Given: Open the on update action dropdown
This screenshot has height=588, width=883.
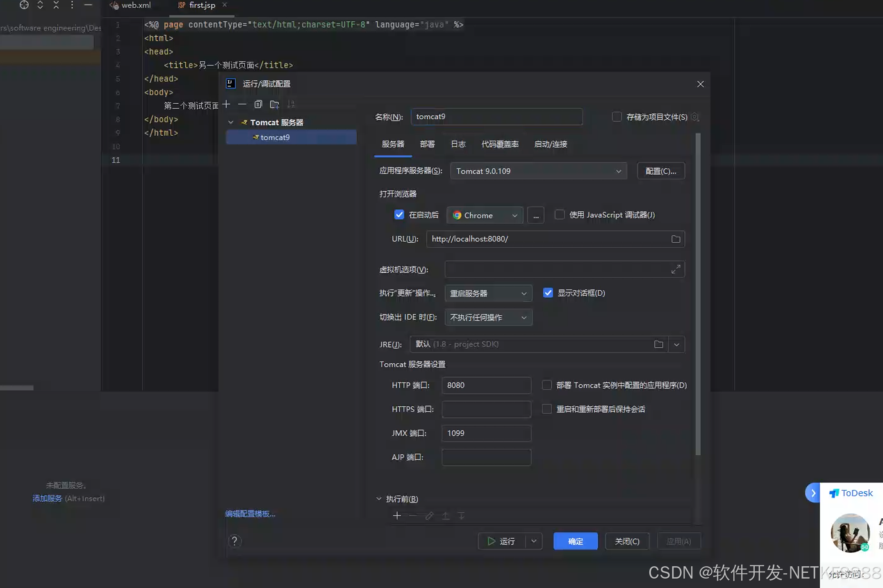Looking at the screenshot, I should coord(488,294).
